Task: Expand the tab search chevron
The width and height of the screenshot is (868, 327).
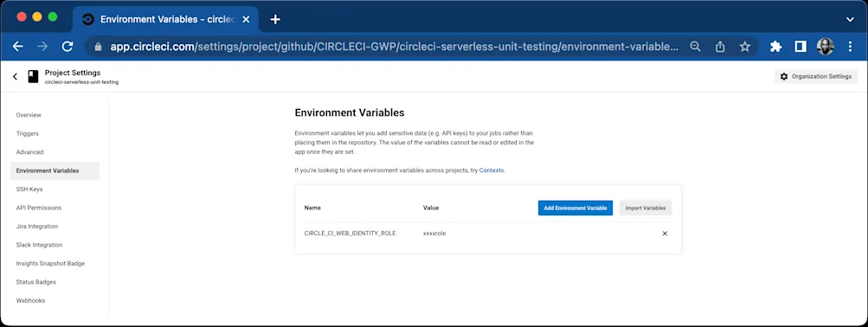Action: coord(851,19)
